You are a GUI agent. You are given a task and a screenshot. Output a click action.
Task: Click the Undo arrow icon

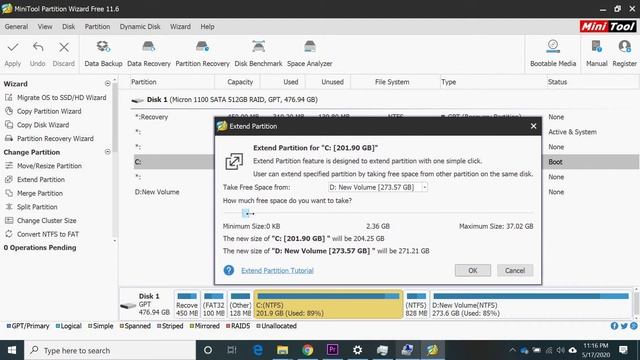pos(38,47)
